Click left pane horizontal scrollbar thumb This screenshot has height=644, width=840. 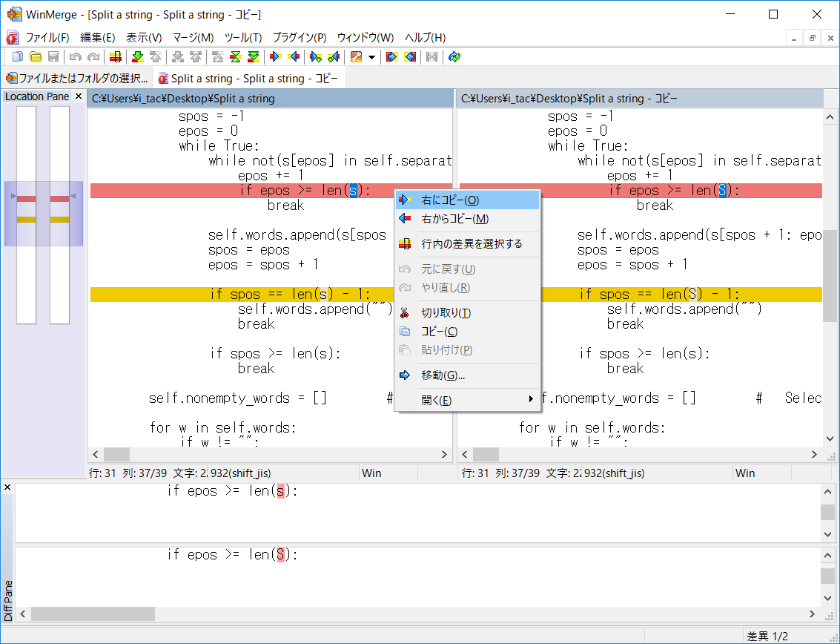[x=117, y=455]
